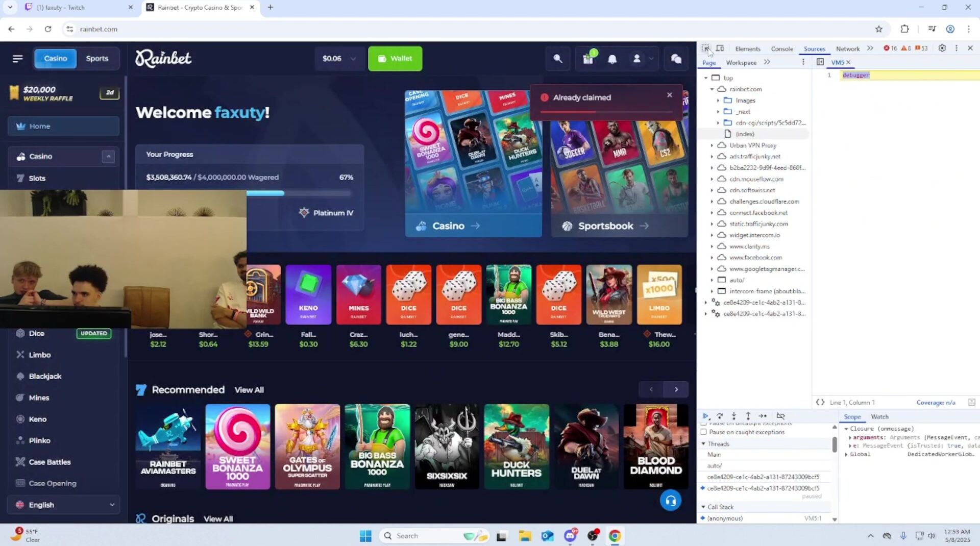Open the Workspace navigator tab
This screenshot has height=546, width=980.
click(x=741, y=63)
